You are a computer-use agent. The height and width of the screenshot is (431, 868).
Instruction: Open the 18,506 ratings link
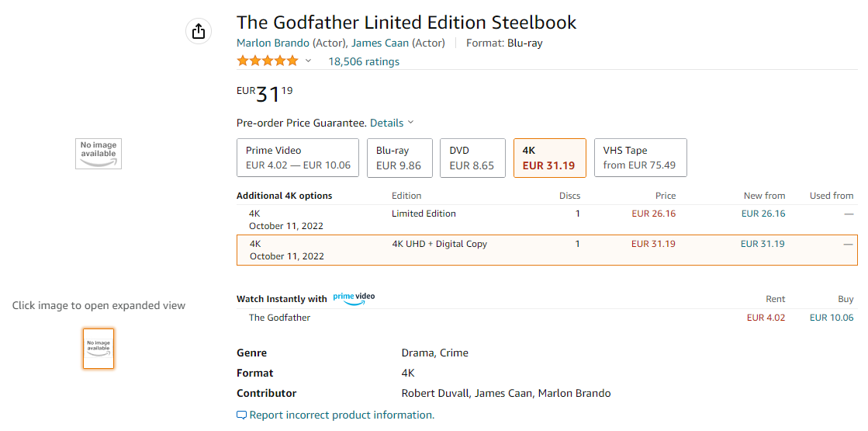point(364,61)
